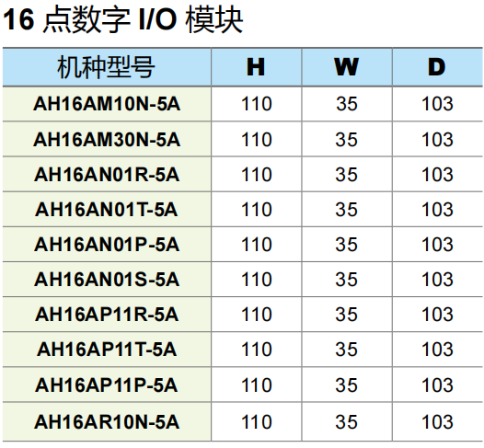Select D value 103 for AH16AR10N-5A
This screenshot has height=448, width=484.
pyautogui.click(x=437, y=422)
